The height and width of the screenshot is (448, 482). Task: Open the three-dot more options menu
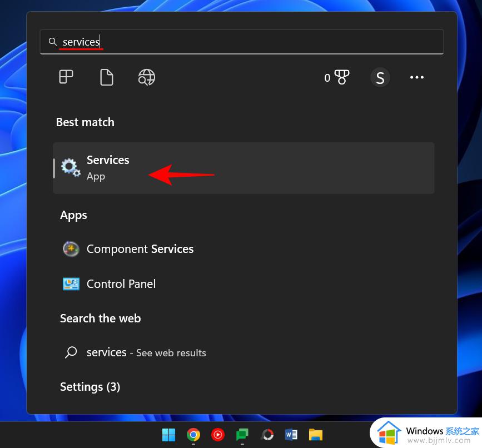click(x=417, y=77)
